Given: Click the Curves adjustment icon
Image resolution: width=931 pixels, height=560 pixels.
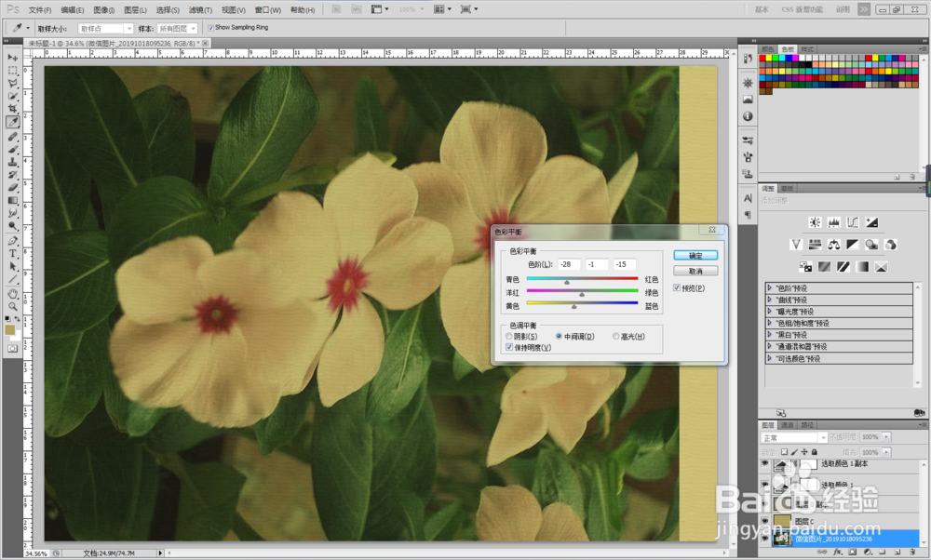Looking at the screenshot, I should (x=853, y=222).
